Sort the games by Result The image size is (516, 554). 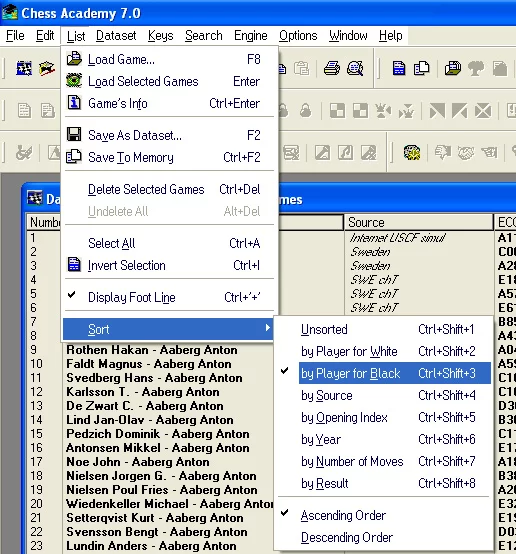tap(383, 483)
